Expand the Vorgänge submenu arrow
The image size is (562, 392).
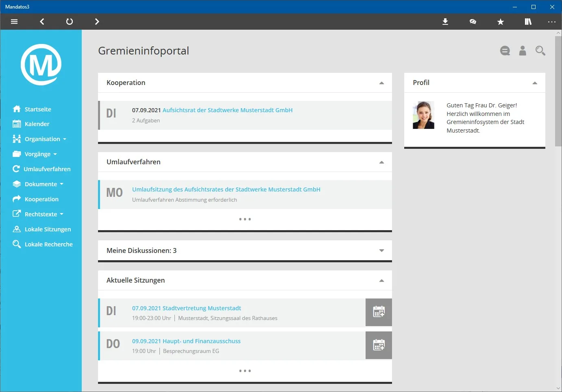click(55, 154)
